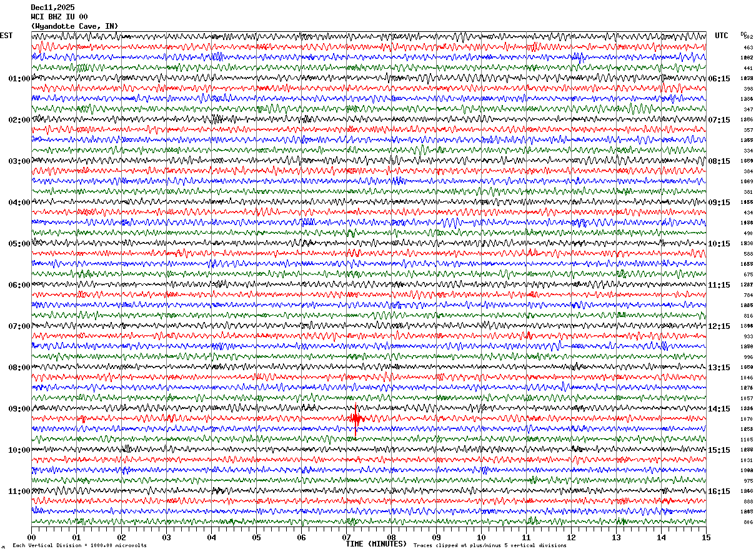The width and height of the screenshot is (756, 554).
Task: Select the '01:00' EST hour label
Action: pos(19,79)
